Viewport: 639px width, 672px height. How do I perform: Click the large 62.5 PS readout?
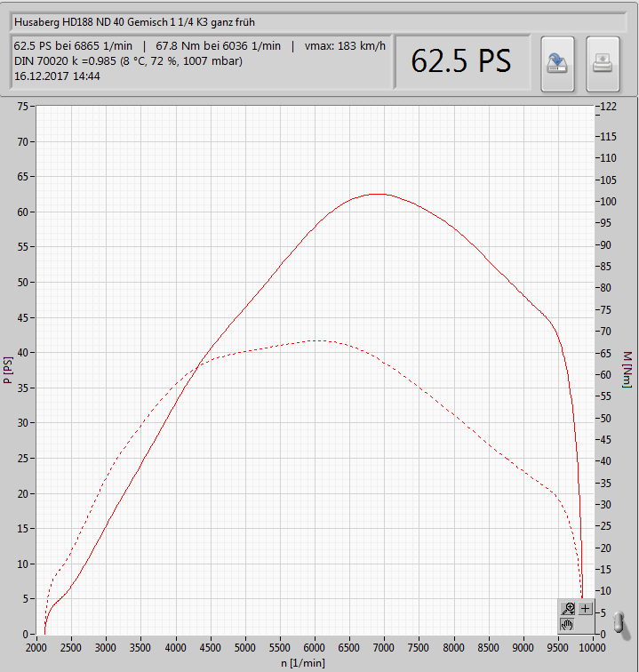[x=461, y=60]
